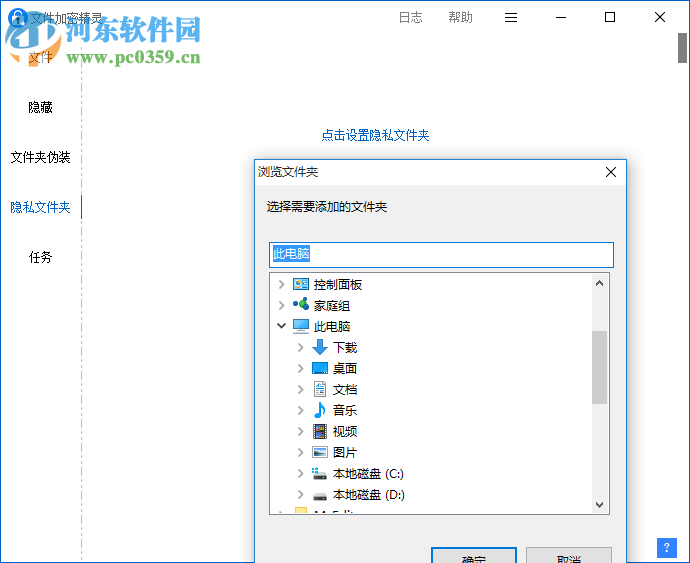Maximize the main application window
690x563 pixels.
coord(610,18)
